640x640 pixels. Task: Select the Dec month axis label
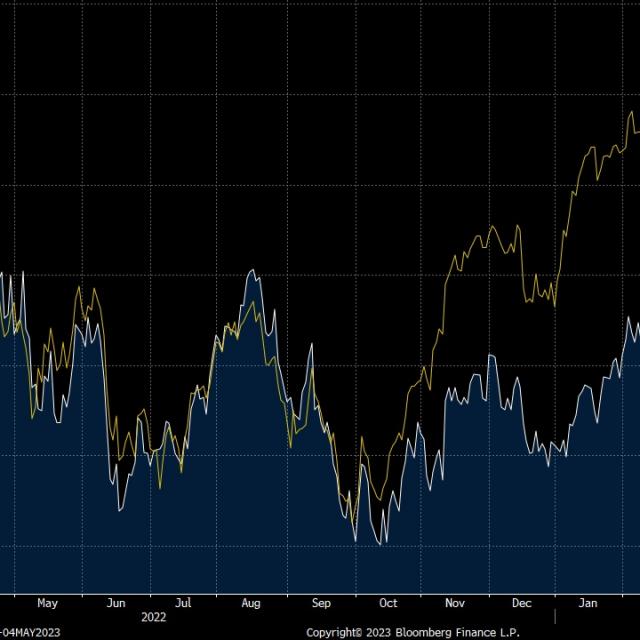click(x=521, y=603)
